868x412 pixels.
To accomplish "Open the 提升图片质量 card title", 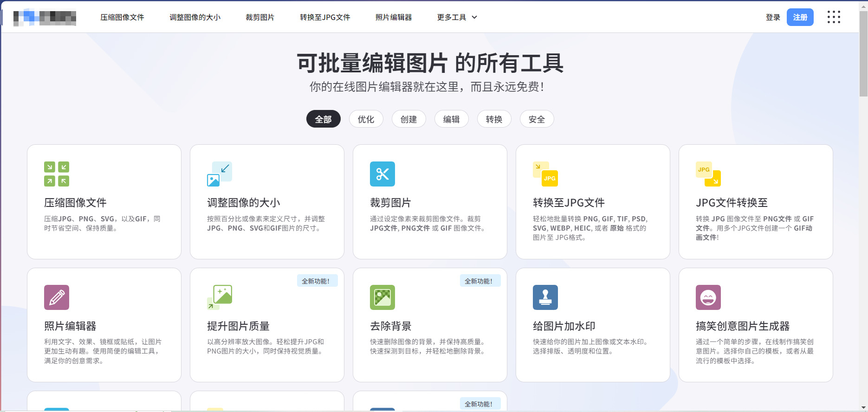I will (x=238, y=326).
